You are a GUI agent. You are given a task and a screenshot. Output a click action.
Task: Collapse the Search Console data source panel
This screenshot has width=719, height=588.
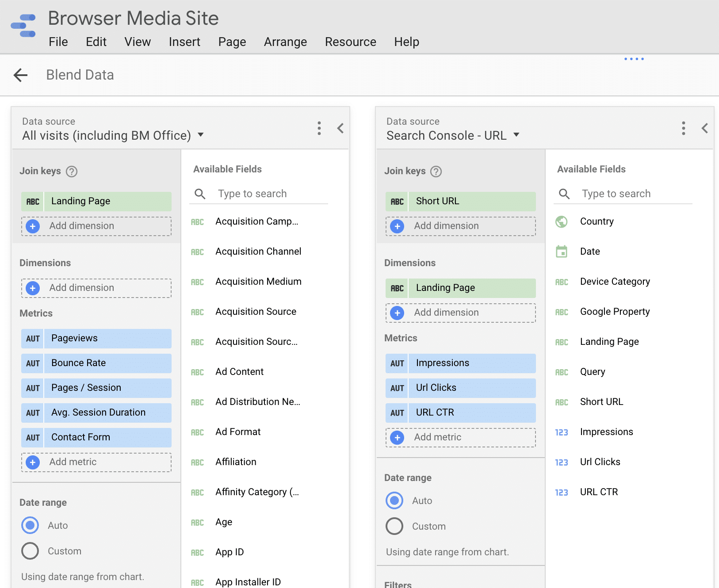705,128
